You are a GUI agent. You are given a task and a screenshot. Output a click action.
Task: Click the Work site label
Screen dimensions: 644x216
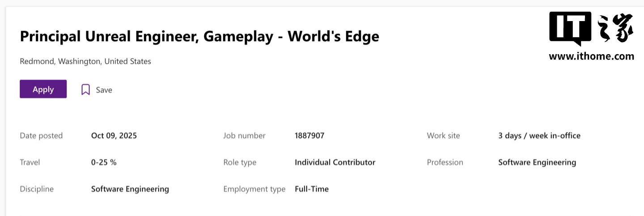tap(443, 136)
